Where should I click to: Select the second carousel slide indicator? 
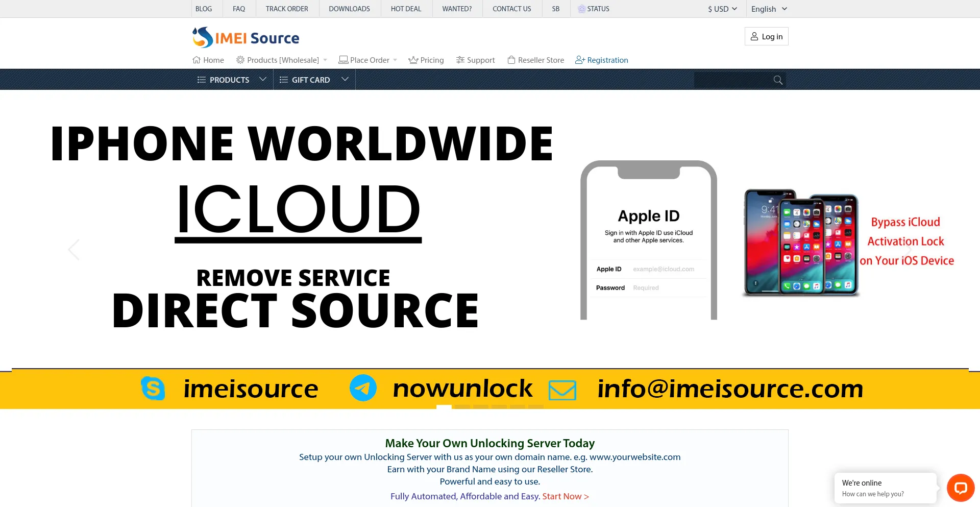coord(462,407)
